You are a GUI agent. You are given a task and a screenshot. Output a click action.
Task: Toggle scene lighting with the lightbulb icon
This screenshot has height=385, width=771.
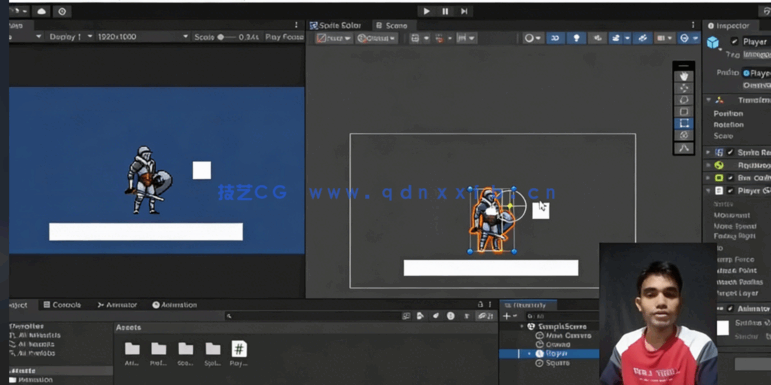click(x=576, y=38)
